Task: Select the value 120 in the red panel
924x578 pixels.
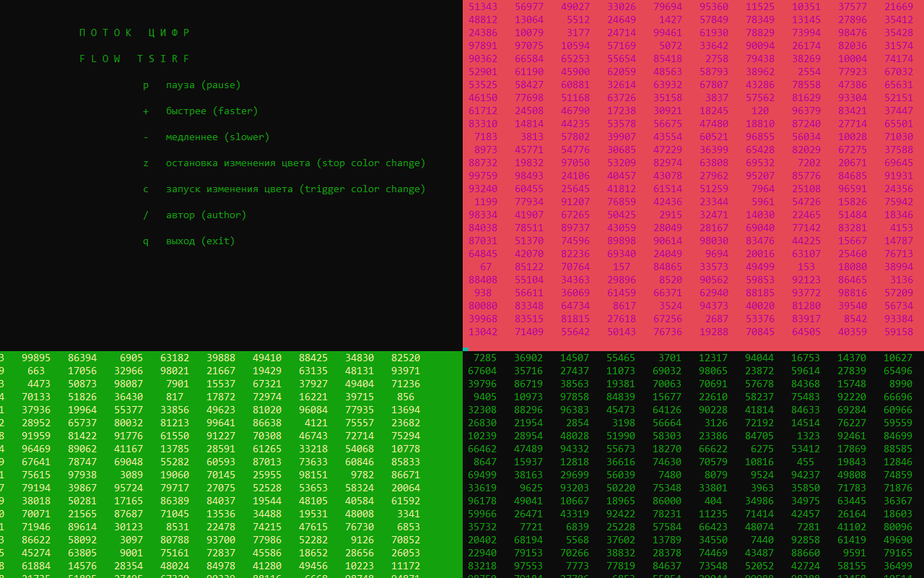Action: point(760,111)
